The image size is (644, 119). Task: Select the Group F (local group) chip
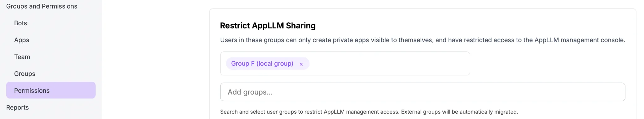pyautogui.click(x=268, y=63)
